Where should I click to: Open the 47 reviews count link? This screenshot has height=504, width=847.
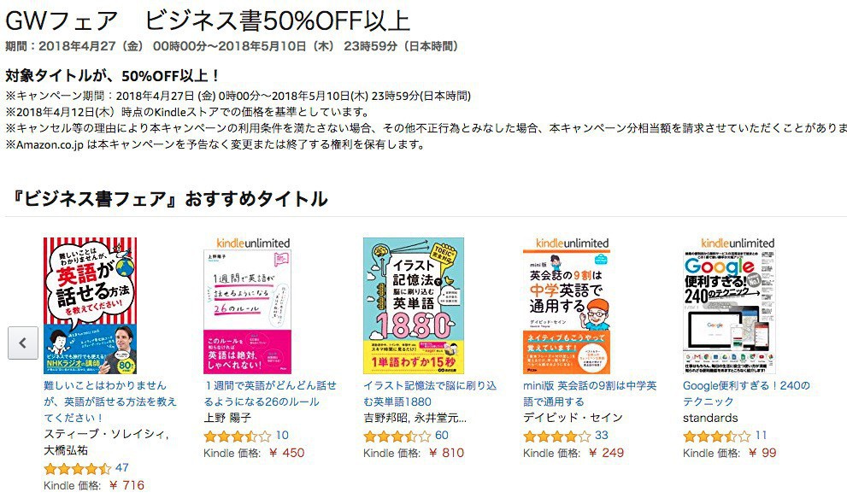point(122,468)
